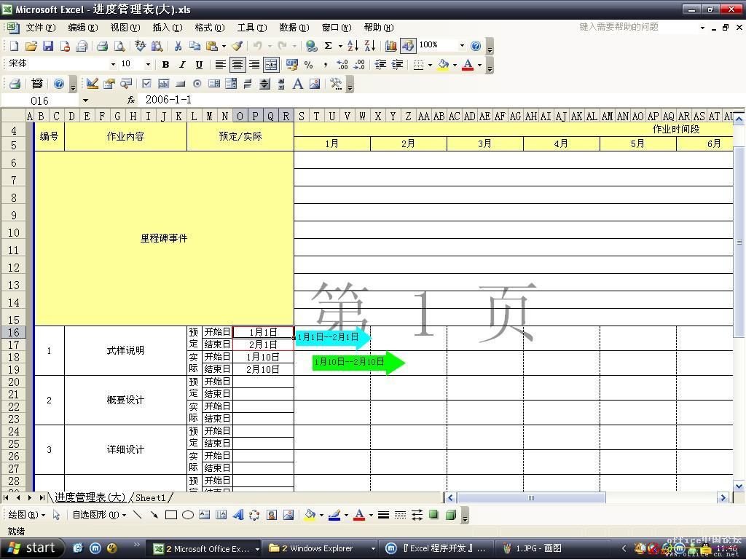Insert a list box control
The height and width of the screenshot is (560, 746).
[214, 84]
